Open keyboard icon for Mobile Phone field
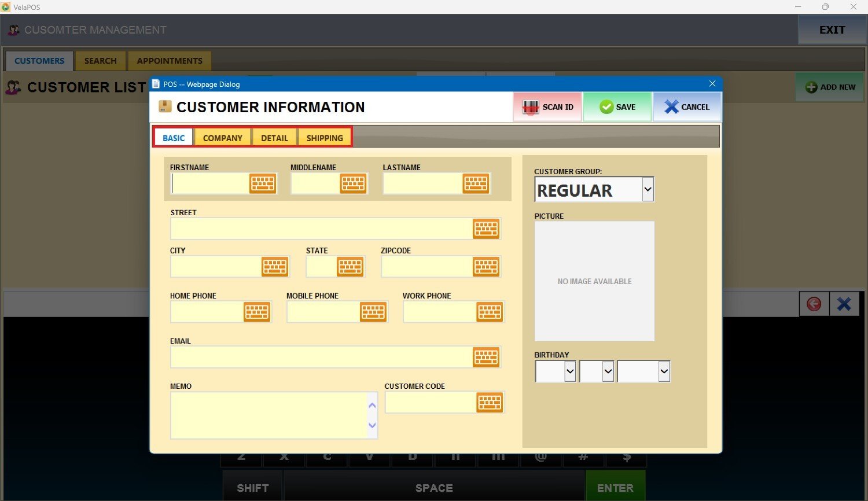The height and width of the screenshot is (501, 868). [373, 312]
